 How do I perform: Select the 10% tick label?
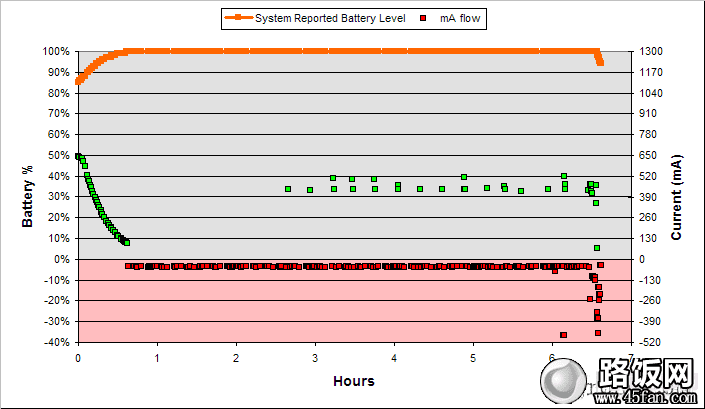58,238
